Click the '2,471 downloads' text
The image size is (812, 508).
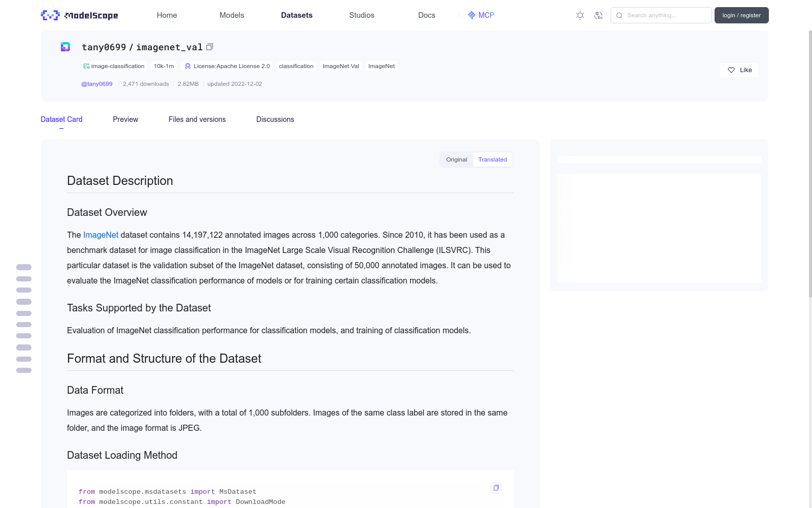tap(146, 84)
